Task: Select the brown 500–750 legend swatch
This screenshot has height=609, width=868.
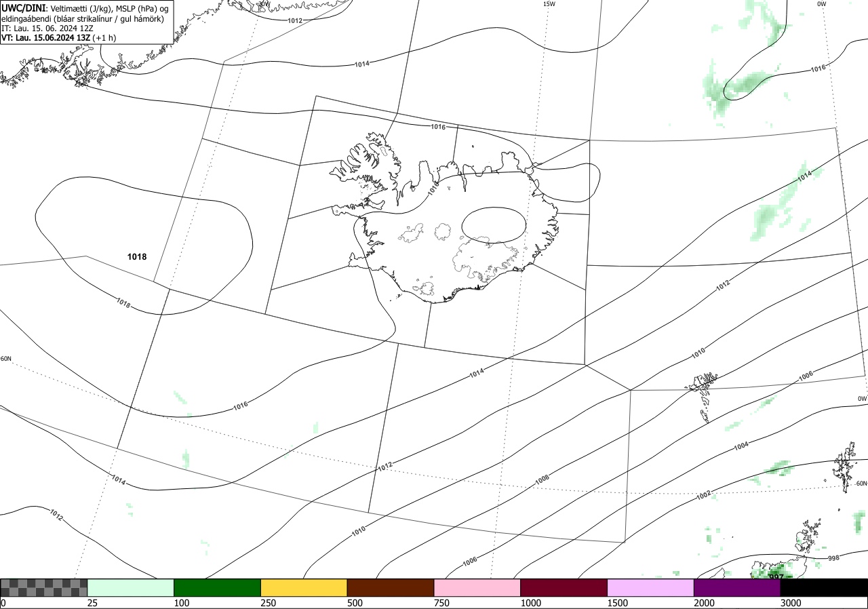Action: click(391, 587)
